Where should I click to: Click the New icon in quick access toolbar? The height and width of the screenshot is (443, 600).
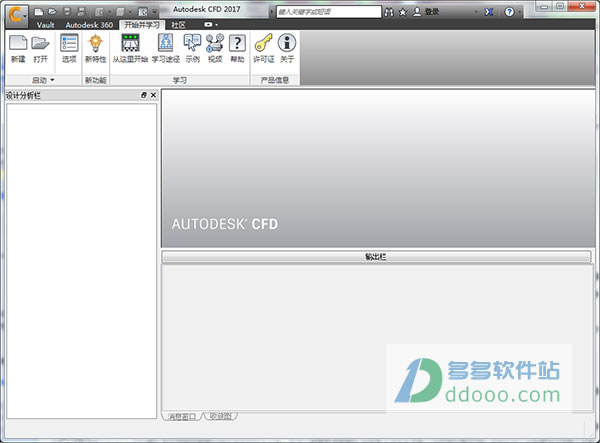tap(38, 11)
